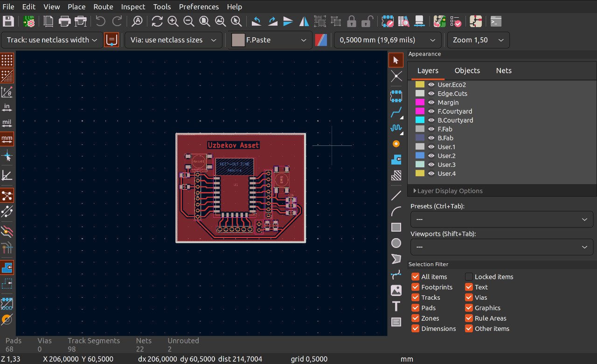
Task: Switch to the Objects tab
Action: (x=467, y=70)
